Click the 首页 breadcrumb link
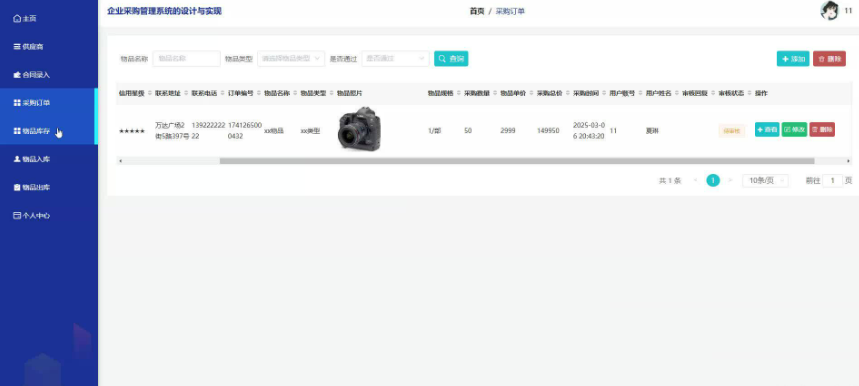The height and width of the screenshot is (386, 859). (x=477, y=11)
